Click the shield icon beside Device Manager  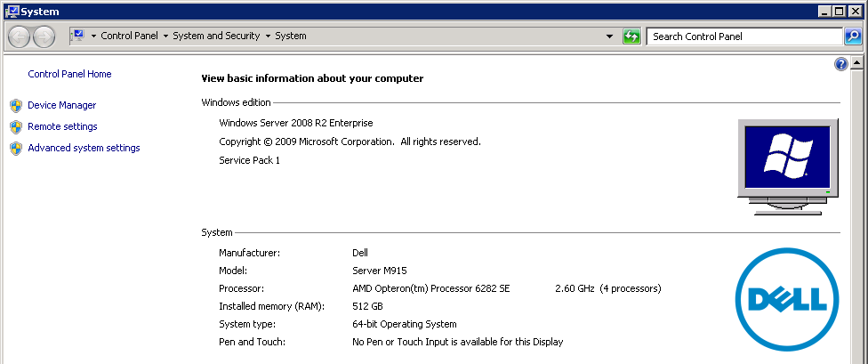coord(16,105)
